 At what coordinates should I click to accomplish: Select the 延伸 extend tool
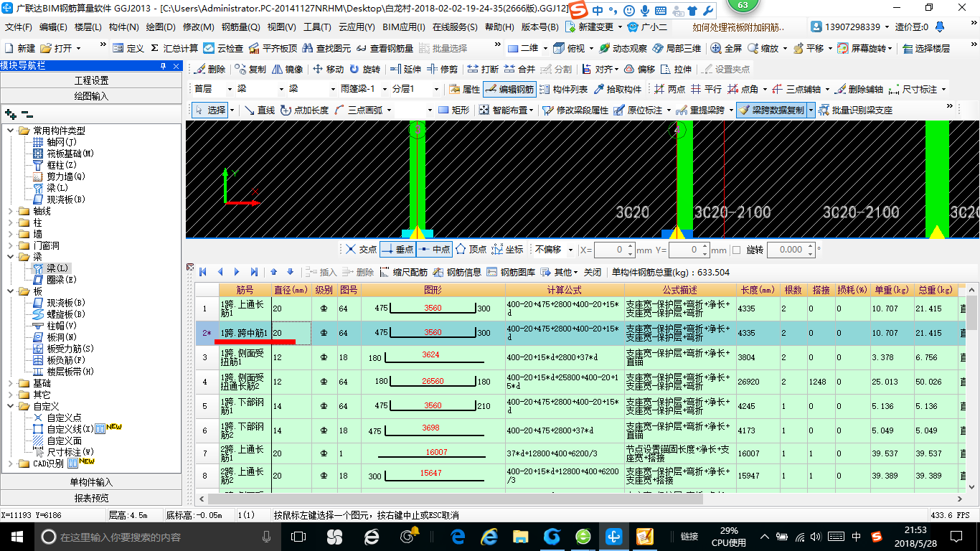click(x=406, y=70)
